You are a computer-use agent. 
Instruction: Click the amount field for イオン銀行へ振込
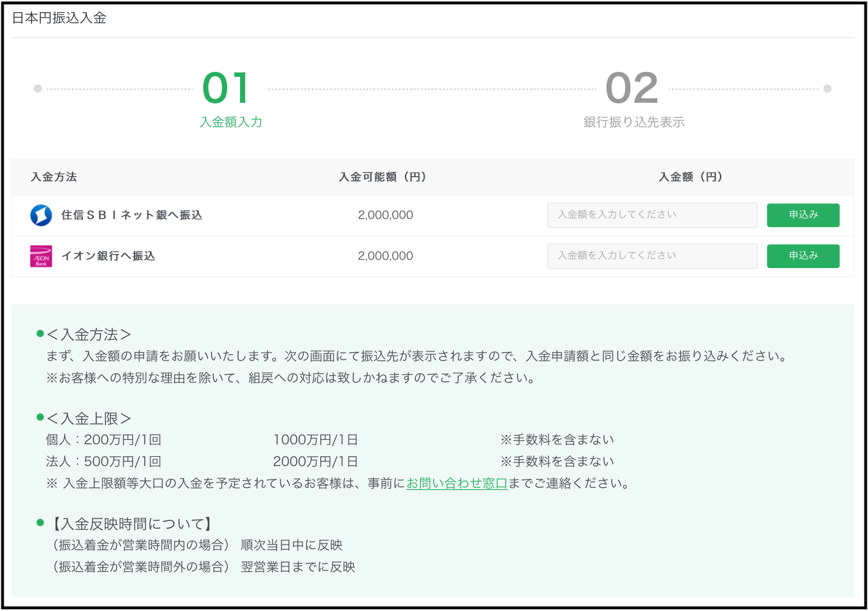click(x=652, y=256)
